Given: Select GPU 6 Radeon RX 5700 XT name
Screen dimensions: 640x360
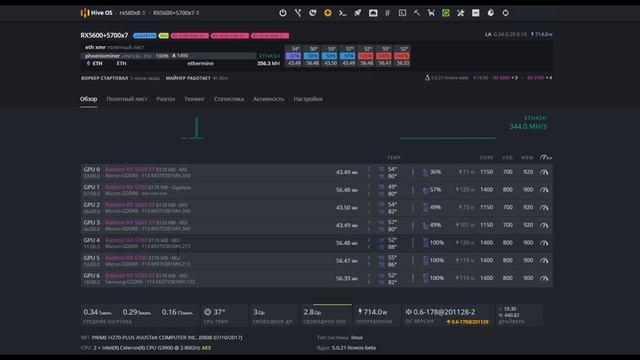Looking at the screenshot, I should (x=130, y=276).
